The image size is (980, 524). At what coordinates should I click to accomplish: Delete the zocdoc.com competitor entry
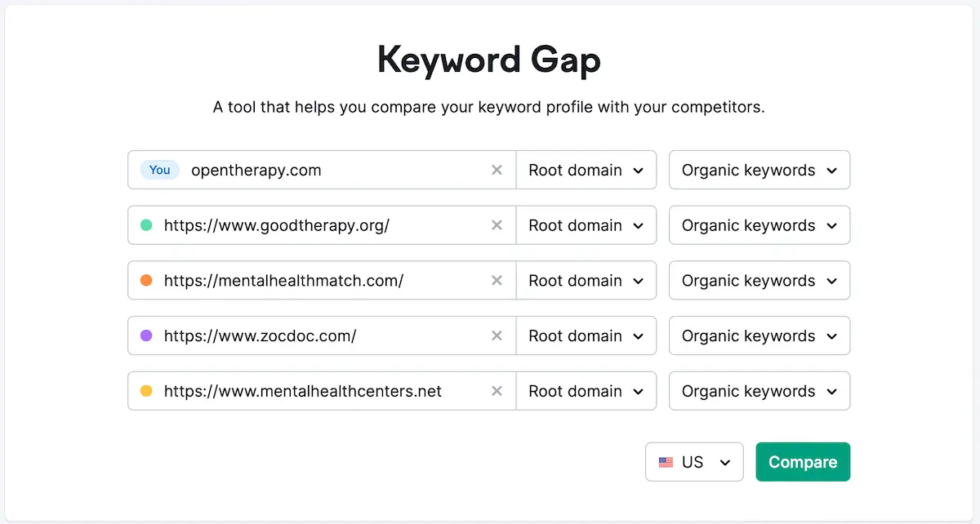tap(497, 336)
